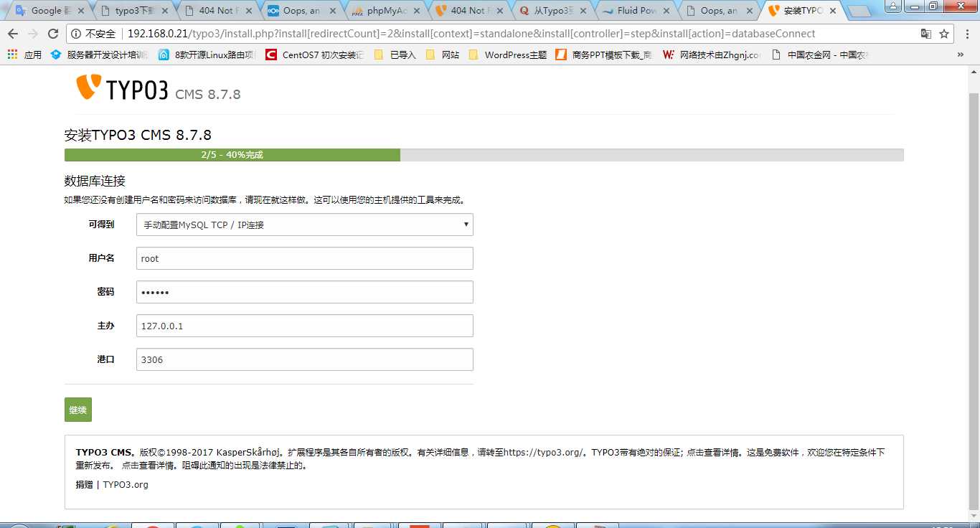Viewport: 980px width, 528px height.
Task: Switch to the phpMyAdmin tab
Action: point(384,11)
